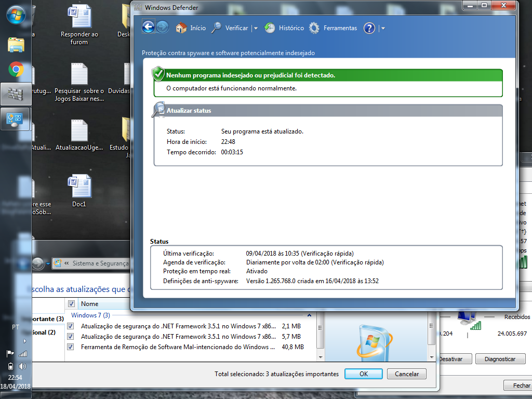Select the 'Doc1' Word document on desktop
This screenshot has height=399, width=532.
coord(79,190)
